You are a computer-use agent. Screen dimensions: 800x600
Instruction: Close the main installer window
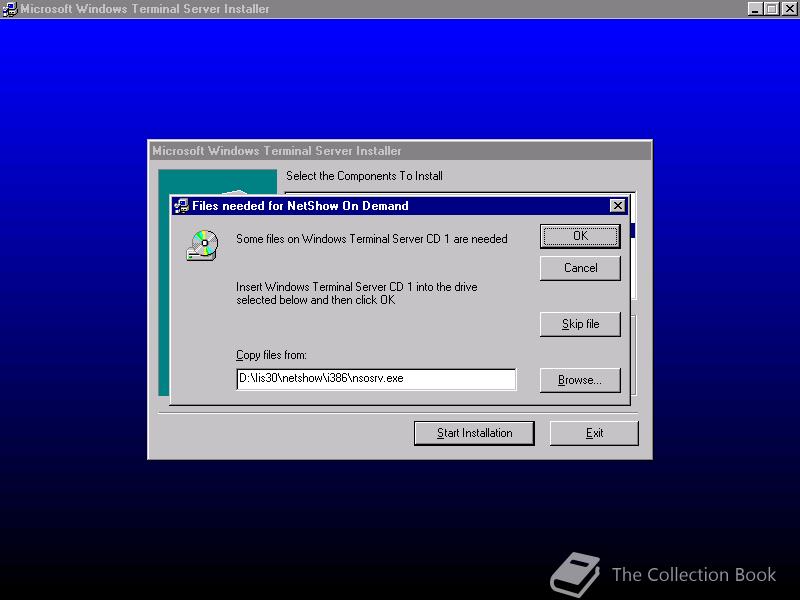point(789,9)
